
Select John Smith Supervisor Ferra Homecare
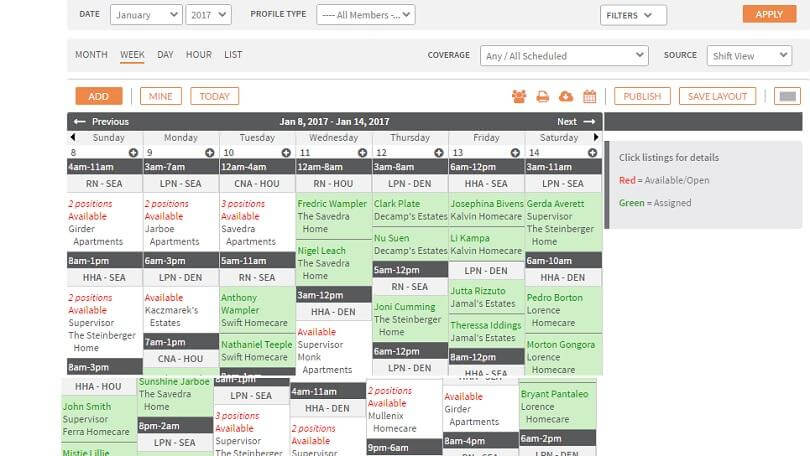[x=99, y=419]
